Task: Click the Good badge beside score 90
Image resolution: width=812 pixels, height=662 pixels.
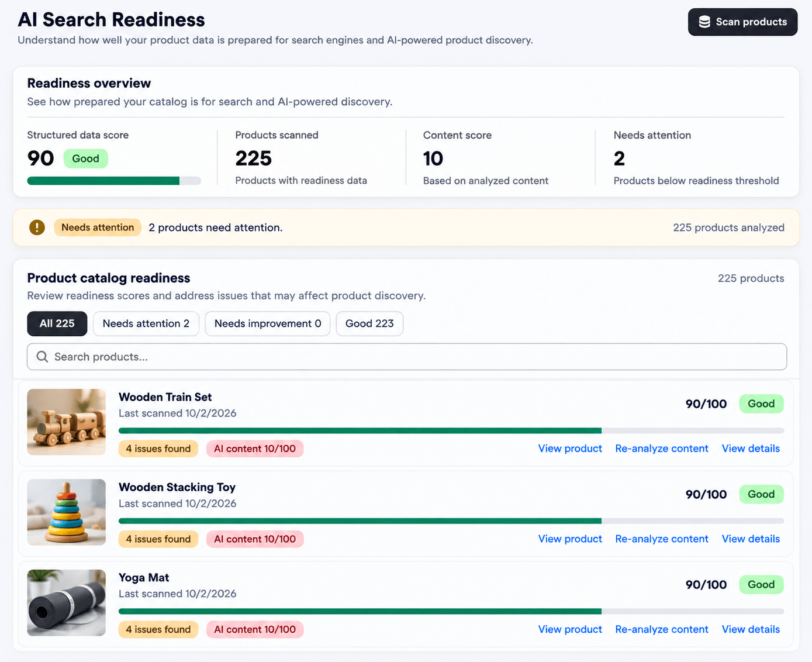Action: (x=85, y=158)
